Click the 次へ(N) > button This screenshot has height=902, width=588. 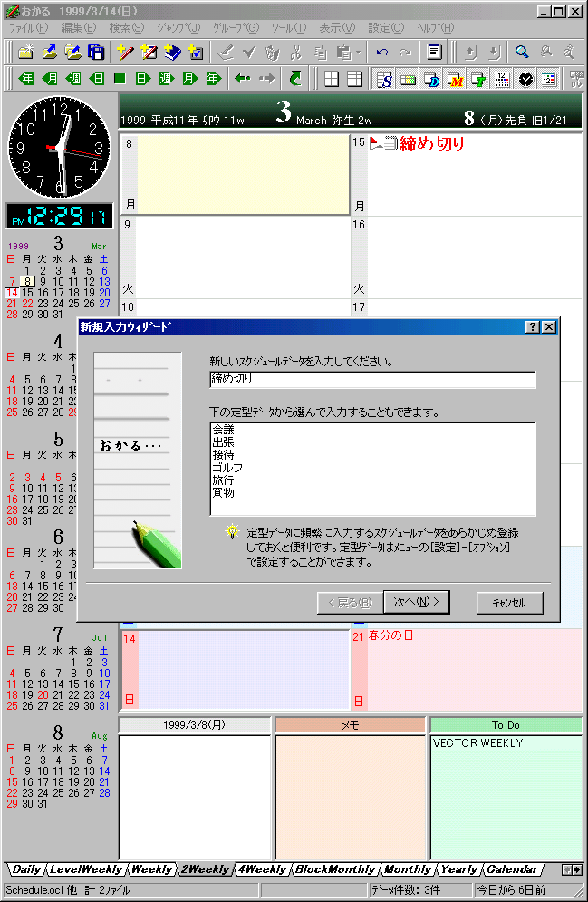pos(416,602)
